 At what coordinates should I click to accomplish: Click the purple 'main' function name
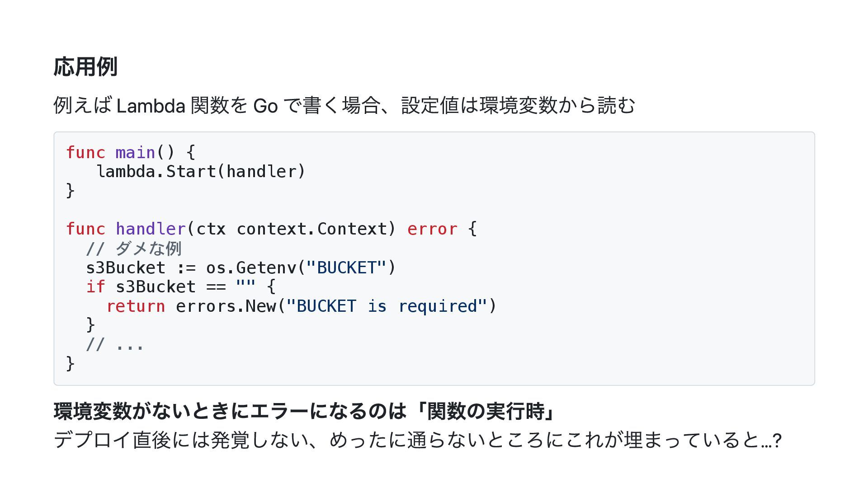(x=135, y=152)
